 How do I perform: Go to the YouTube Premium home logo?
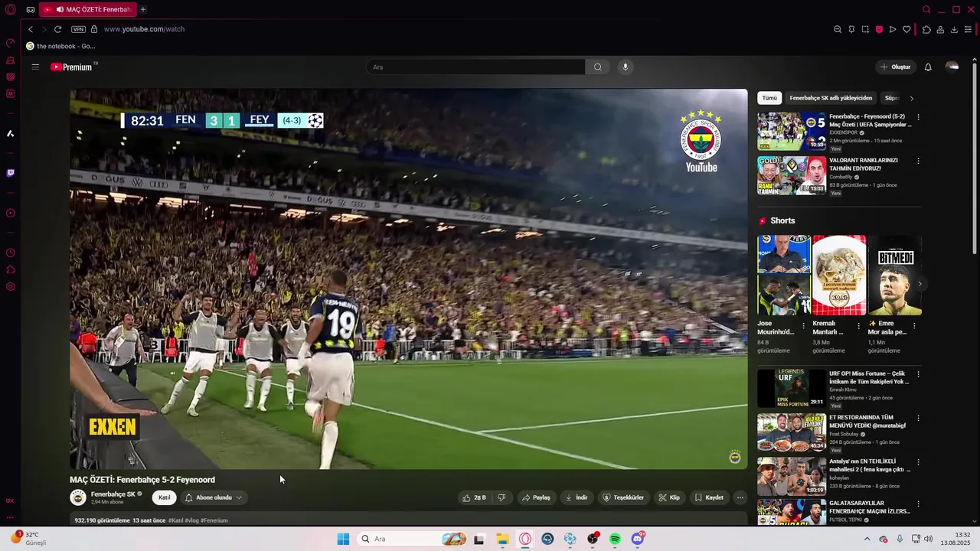[x=72, y=67]
